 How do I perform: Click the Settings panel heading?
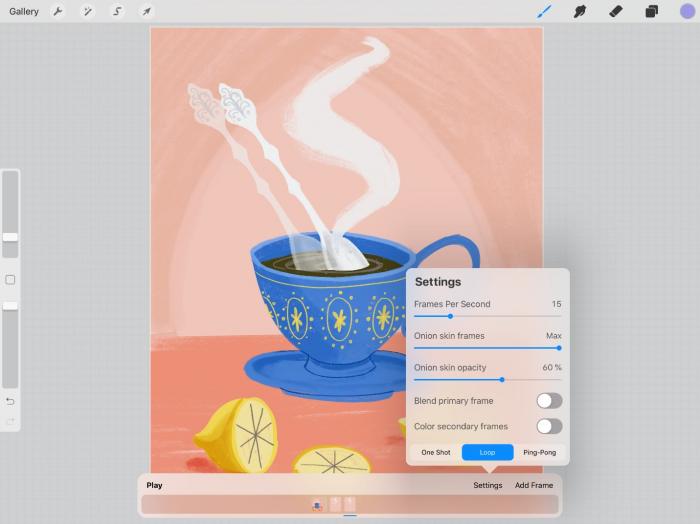click(x=438, y=282)
